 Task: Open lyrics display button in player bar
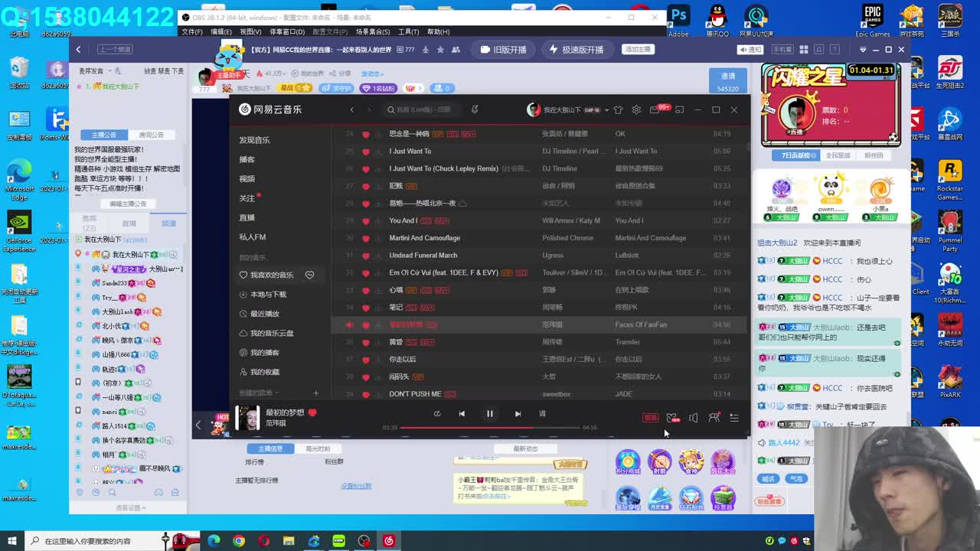point(542,413)
